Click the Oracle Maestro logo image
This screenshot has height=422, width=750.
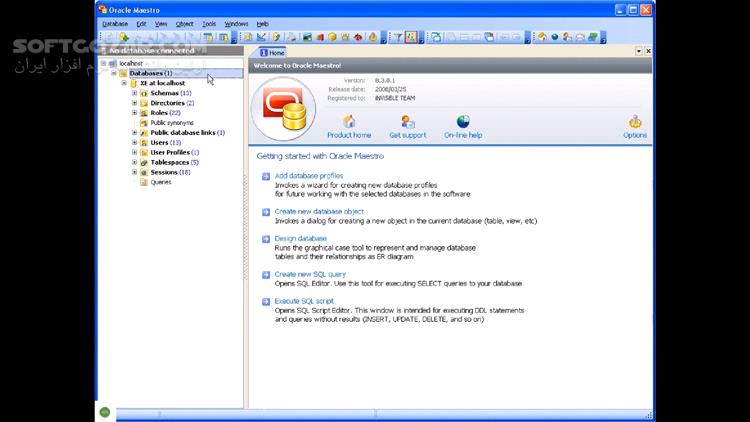pyautogui.click(x=283, y=109)
